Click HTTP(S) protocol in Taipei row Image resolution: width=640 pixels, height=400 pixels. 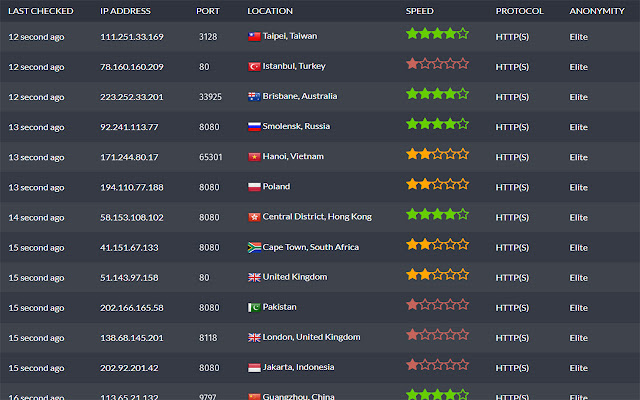coord(512,37)
